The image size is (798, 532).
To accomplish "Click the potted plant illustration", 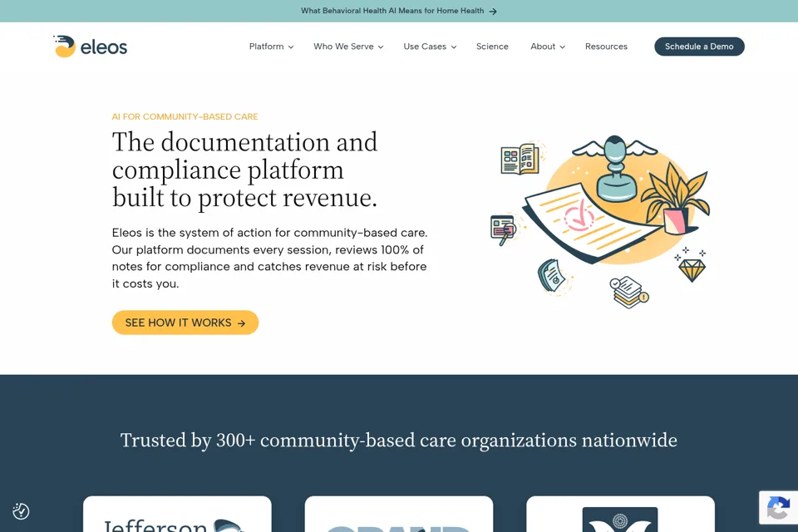I will point(676,199).
